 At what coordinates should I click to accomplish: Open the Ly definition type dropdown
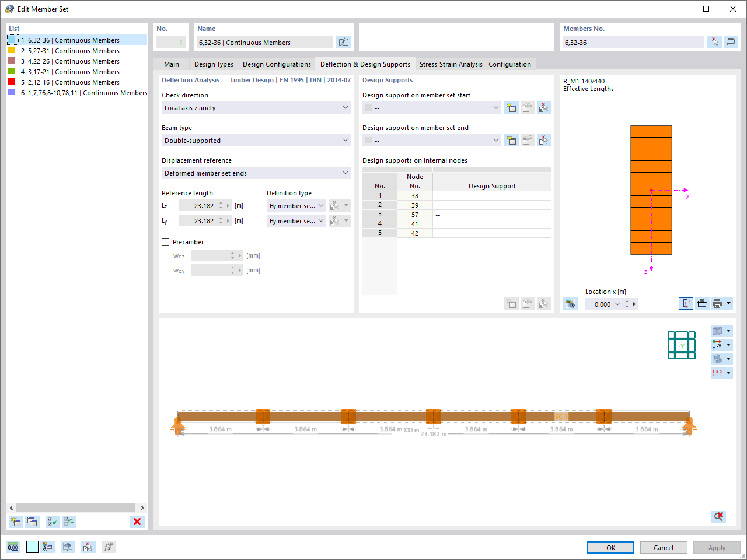coord(296,221)
